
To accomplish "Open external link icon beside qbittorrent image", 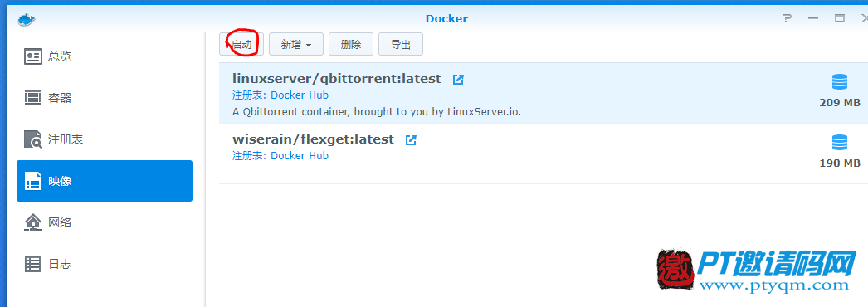I will [458, 79].
